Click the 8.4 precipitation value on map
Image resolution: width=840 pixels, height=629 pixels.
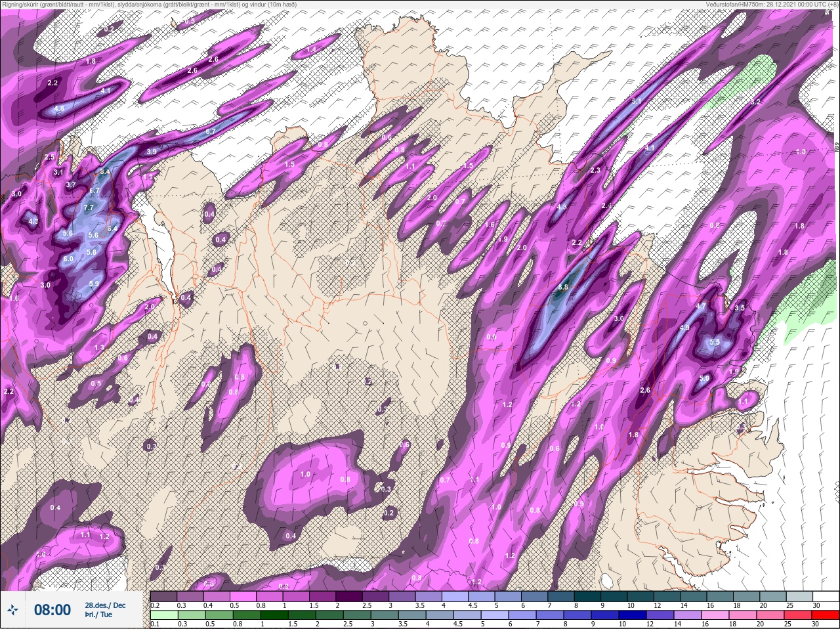pyautogui.click(x=104, y=172)
